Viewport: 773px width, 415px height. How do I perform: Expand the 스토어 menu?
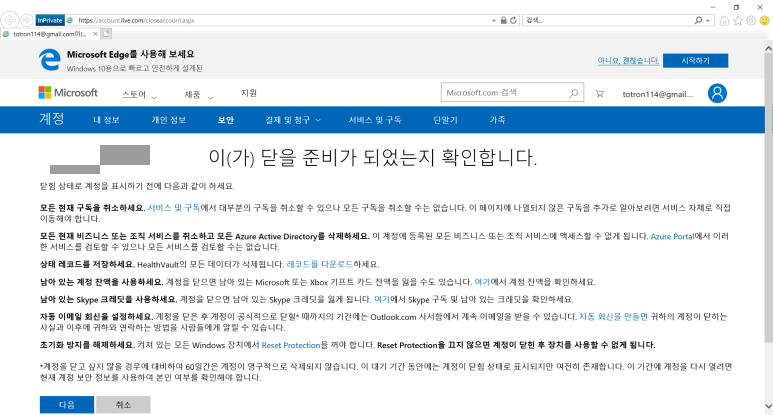(139, 94)
